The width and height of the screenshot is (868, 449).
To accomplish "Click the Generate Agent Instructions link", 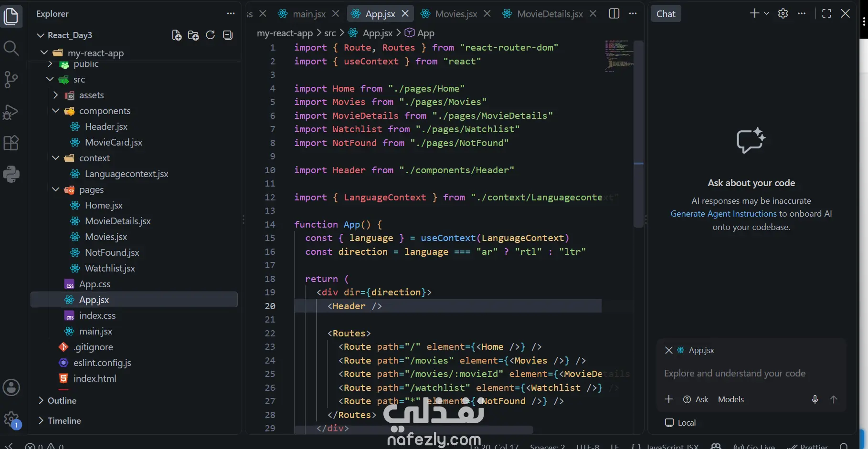I will pos(723,214).
